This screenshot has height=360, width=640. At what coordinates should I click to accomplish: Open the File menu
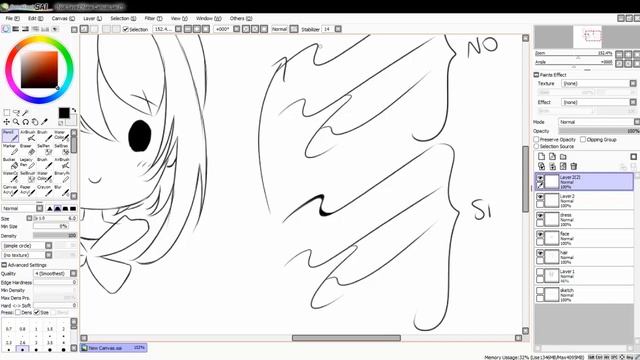click(12, 18)
